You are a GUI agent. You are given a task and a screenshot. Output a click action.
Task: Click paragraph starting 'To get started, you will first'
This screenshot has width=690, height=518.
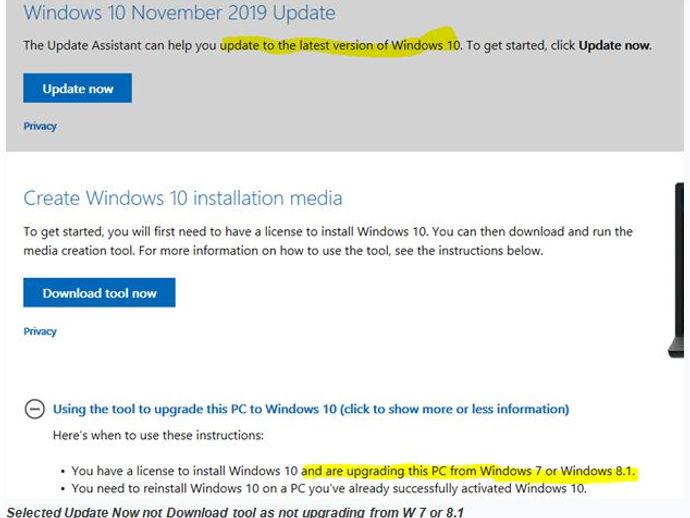(x=328, y=241)
